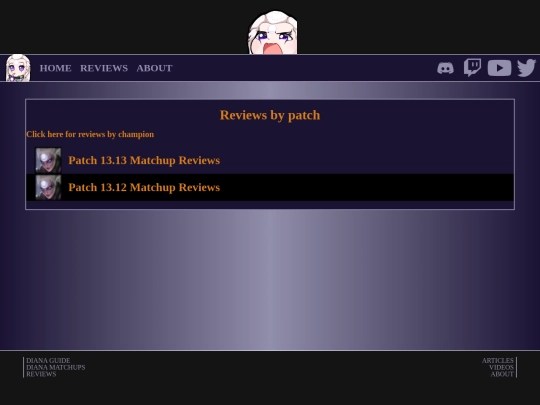
Task: Open the Twitch channel icon
Action: click(x=472, y=68)
